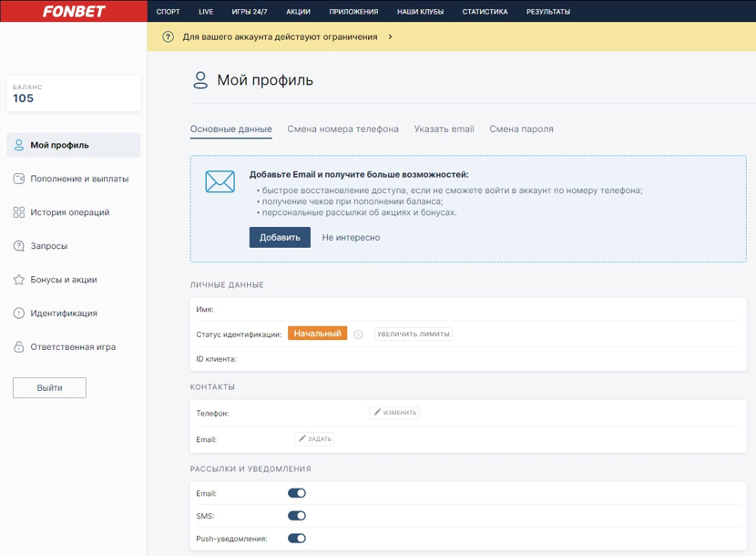Viewport: 756px width, 556px height.
Task: Toggle Push-уведомления switch
Action: [297, 539]
